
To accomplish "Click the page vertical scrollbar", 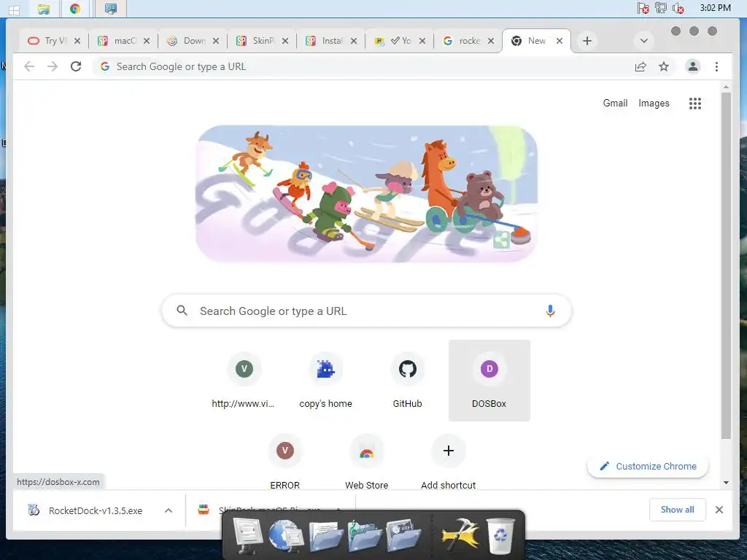I will [x=726, y=265].
